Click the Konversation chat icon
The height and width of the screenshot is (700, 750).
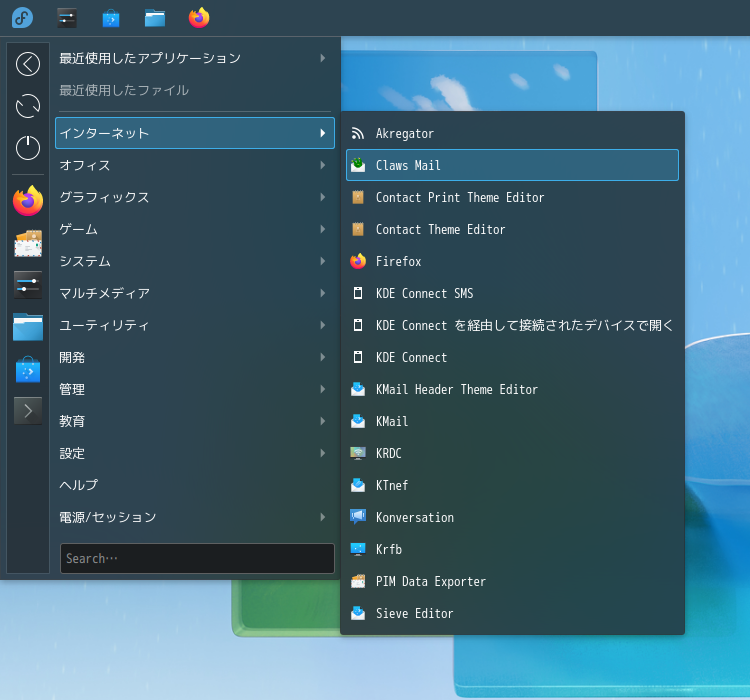point(358,517)
